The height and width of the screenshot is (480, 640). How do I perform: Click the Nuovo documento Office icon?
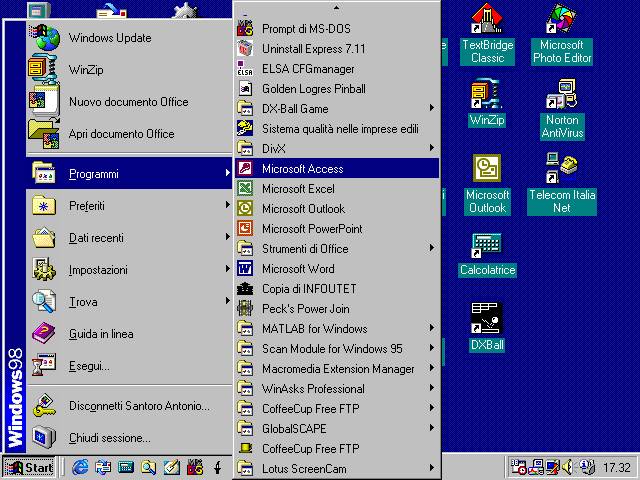(x=44, y=100)
